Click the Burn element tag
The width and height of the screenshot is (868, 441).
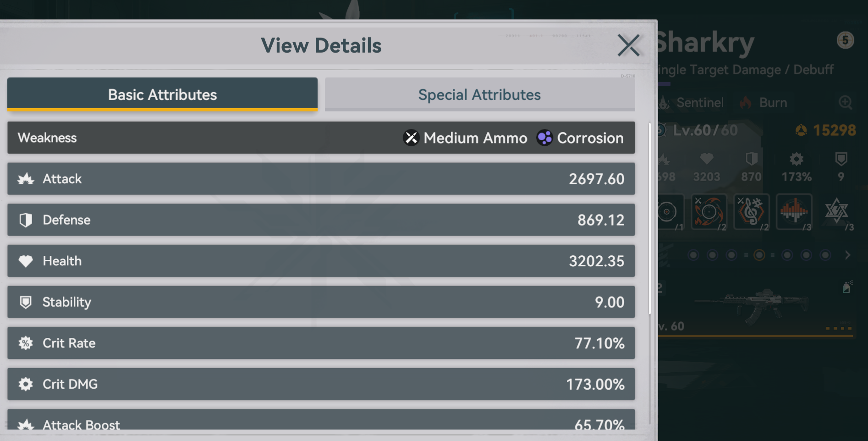[773, 103]
